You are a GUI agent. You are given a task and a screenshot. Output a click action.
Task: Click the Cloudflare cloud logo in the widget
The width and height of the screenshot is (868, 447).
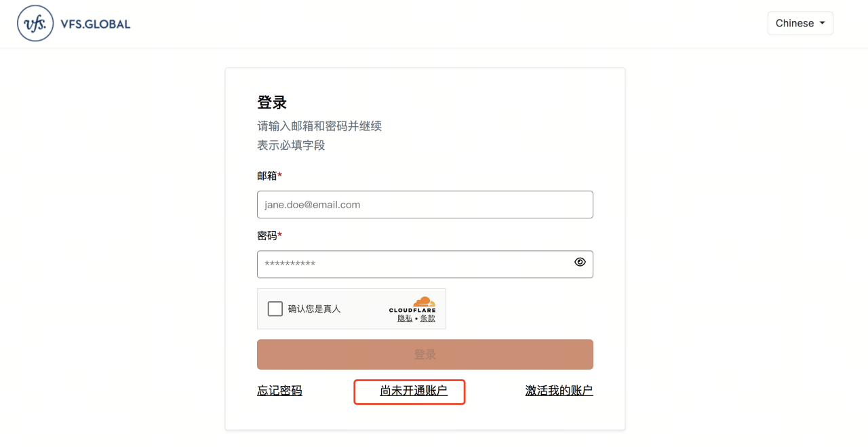pyautogui.click(x=424, y=302)
